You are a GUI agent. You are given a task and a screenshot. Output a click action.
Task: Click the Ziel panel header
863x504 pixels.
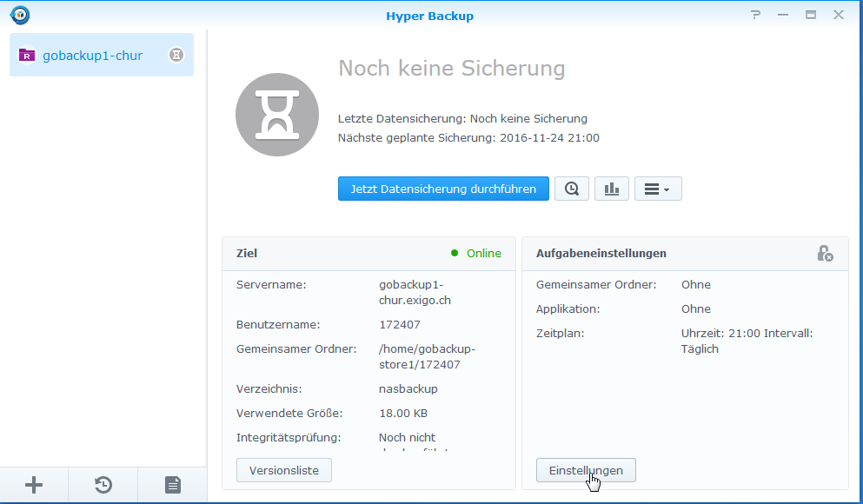pyautogui.click(x=368, y=253)
